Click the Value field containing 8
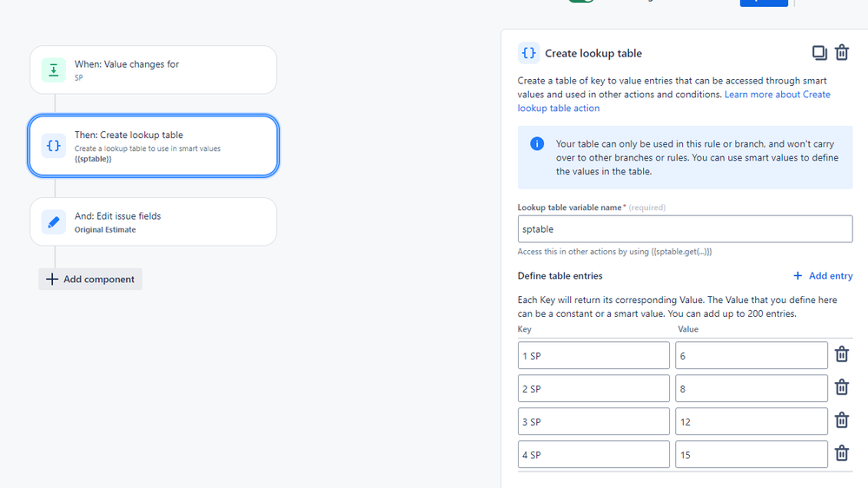The image size is (868, 488). [x=751, y=388]
